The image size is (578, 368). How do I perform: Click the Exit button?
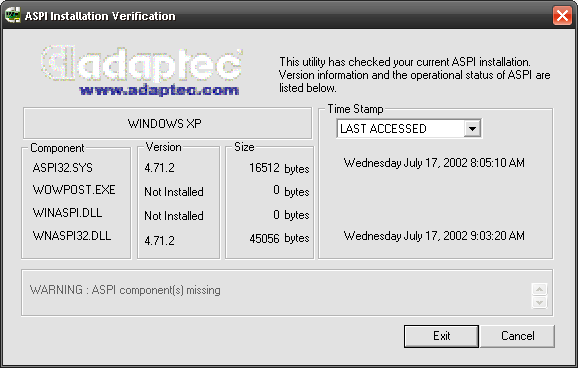pyautogui.click(x=441, y=336)
